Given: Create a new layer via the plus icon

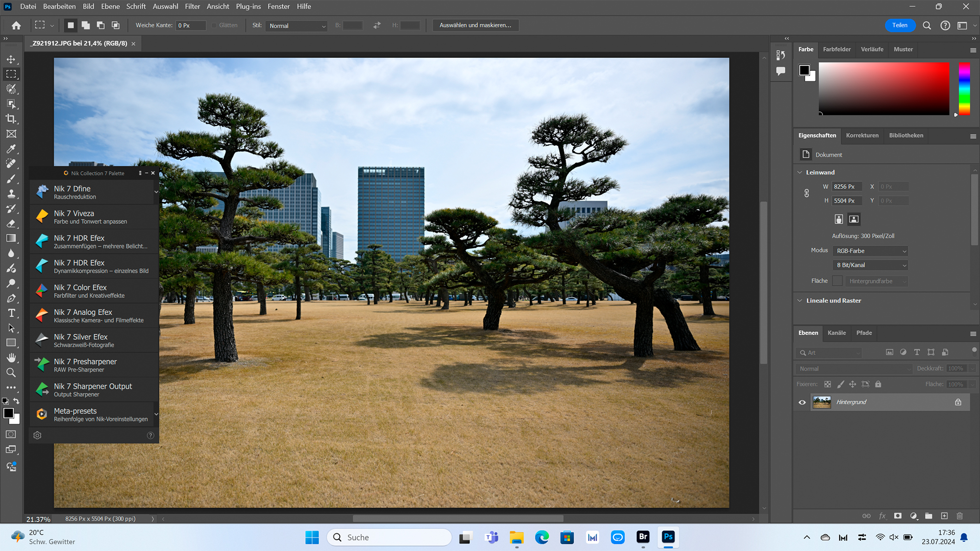Looking at the screenshot, I should point(945,516).
